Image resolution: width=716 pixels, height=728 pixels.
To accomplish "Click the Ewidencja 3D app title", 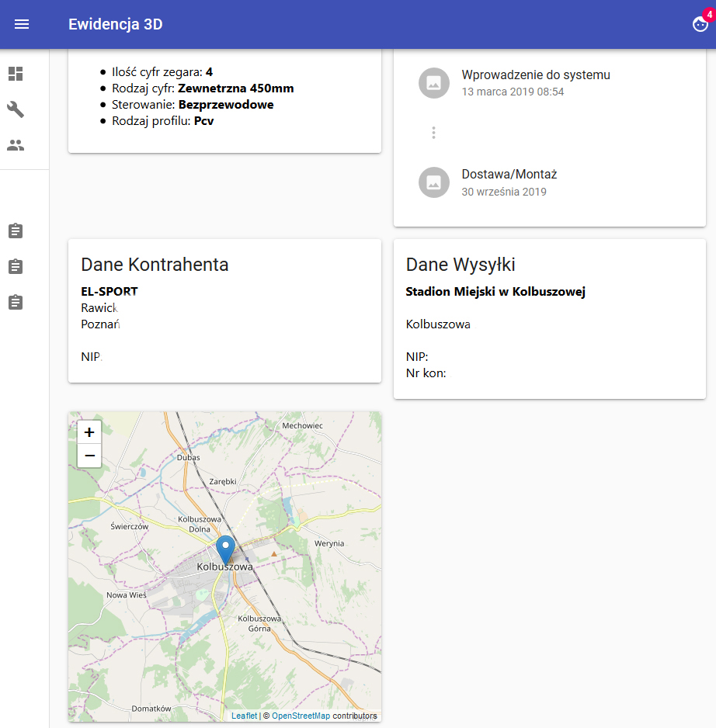I will pyautogui.click(x=115, y=24).
